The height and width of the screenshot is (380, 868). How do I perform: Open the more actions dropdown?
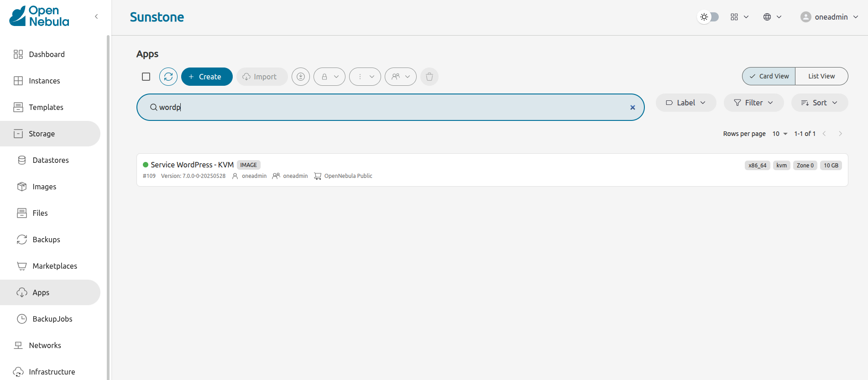pyautogui.click(x=365, y=77)
